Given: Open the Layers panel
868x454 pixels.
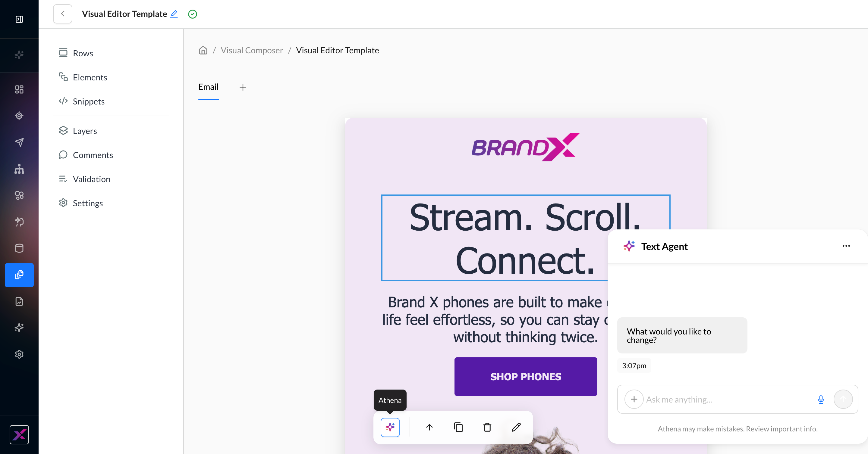Looking at the screenshot, I should click(x=111, y=131).
